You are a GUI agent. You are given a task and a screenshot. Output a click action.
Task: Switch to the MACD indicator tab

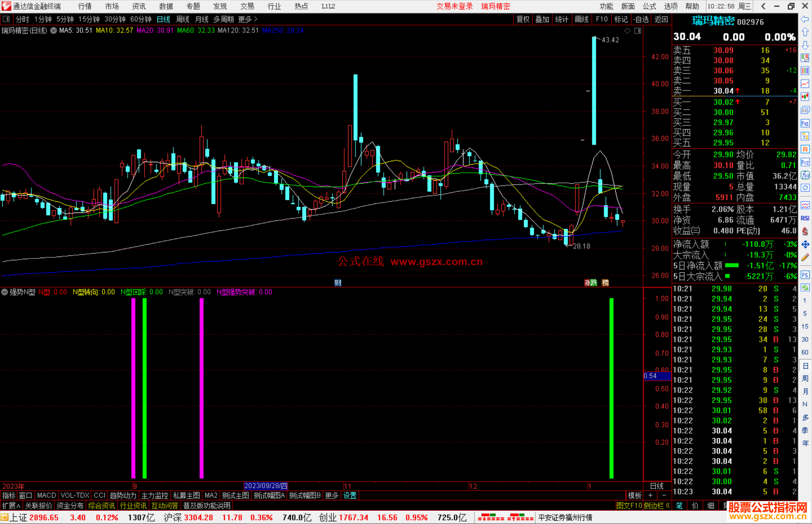click(x=47, y=495)
